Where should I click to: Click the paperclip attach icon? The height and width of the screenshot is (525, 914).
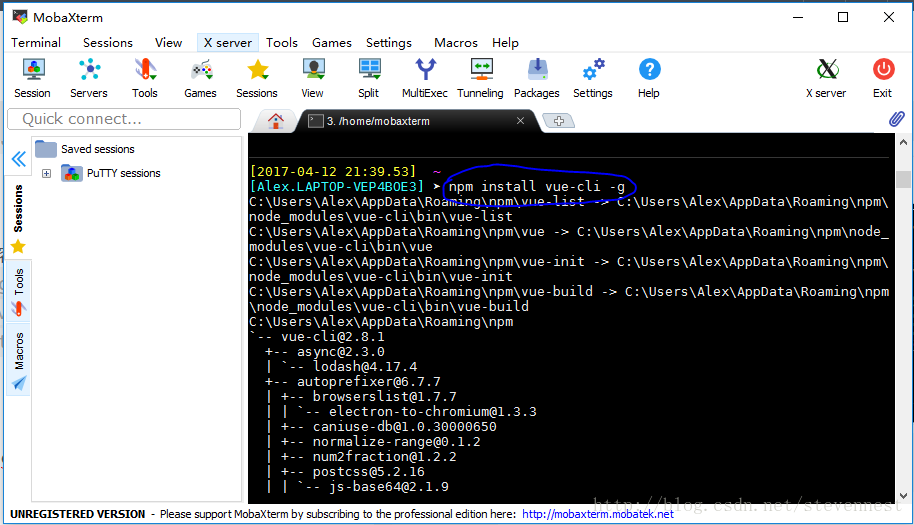click(x=897, y=119)
